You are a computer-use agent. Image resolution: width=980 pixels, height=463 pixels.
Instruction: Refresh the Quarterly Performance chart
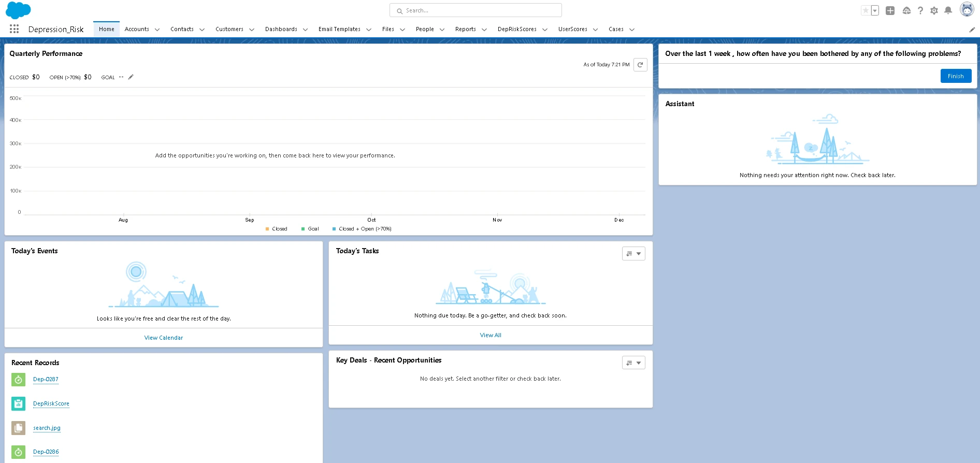point(640,65)
